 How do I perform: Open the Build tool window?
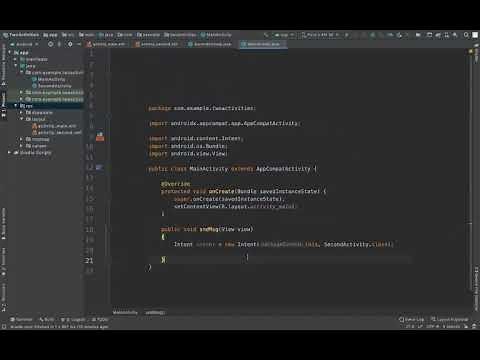(47, 319)
